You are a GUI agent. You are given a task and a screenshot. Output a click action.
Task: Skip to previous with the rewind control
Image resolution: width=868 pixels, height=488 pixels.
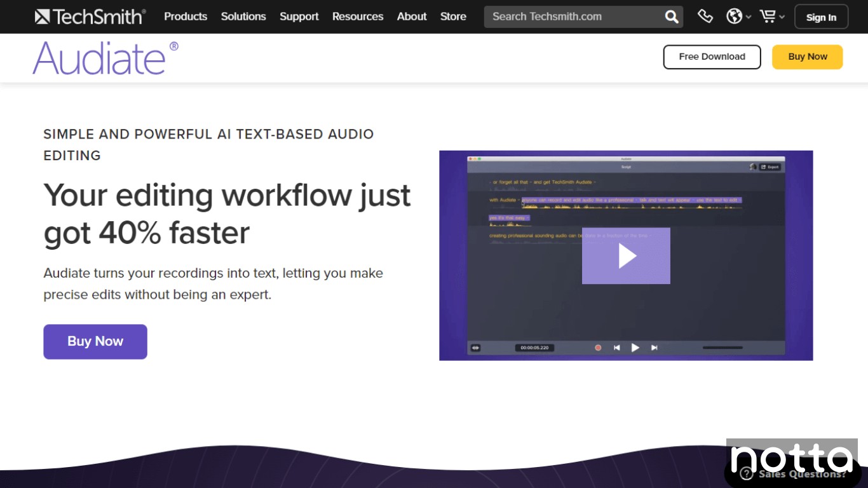(616, 348)
